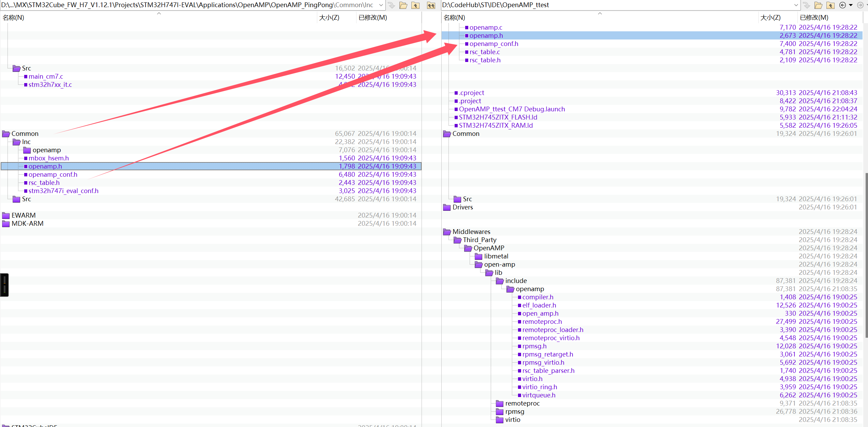This screenshot has height=427, width=868.
Task: Open back history dropdown arrow
Action: point(851,5)
